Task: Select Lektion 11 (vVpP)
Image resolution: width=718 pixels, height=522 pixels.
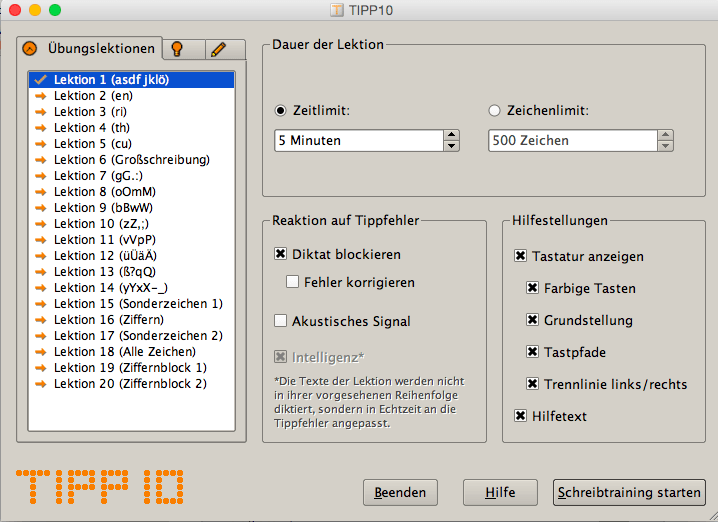Action: coord(131,240)
